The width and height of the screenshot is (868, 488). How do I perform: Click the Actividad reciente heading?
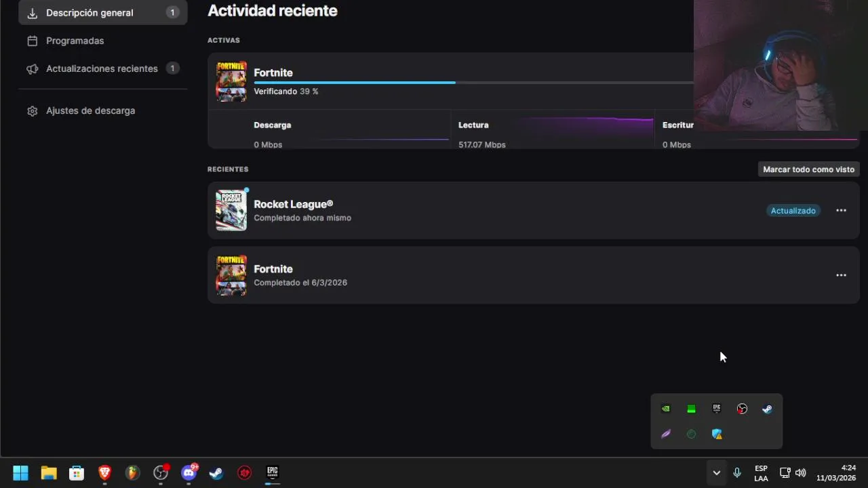273,11
